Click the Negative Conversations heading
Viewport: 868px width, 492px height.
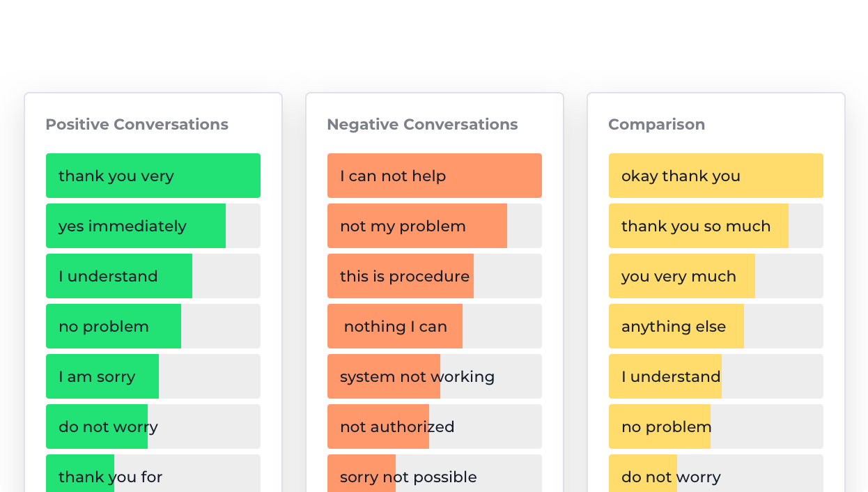click(422, 125)
